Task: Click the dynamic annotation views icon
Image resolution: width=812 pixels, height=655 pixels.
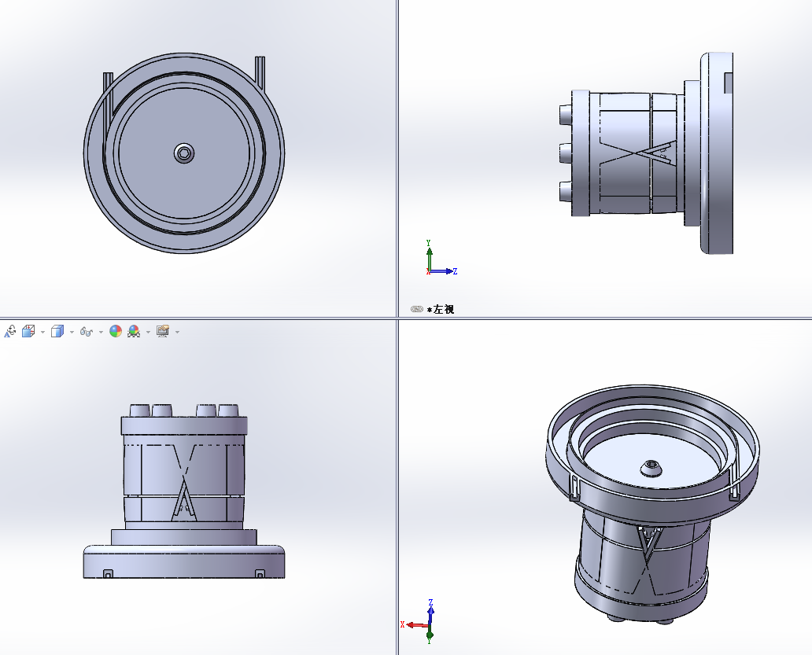Action: pyautogui.click(x=10, y=331)
